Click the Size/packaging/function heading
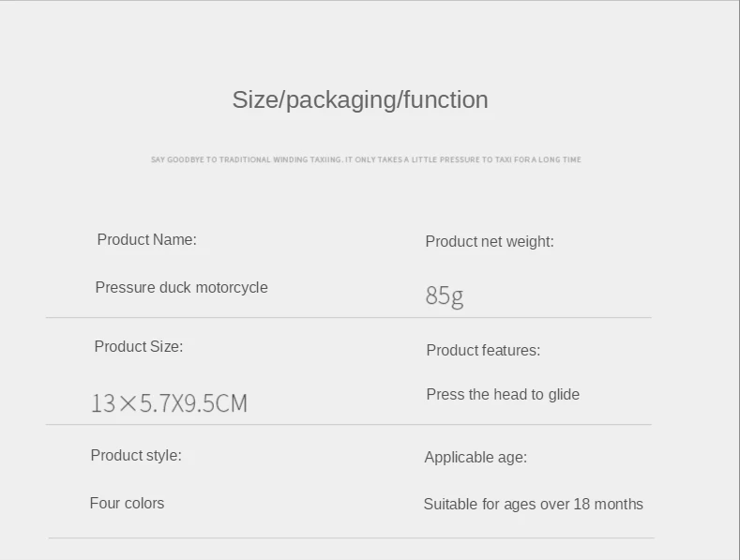Image resolution: width=740 pixels, height=560 pixels. coord(360,100)
